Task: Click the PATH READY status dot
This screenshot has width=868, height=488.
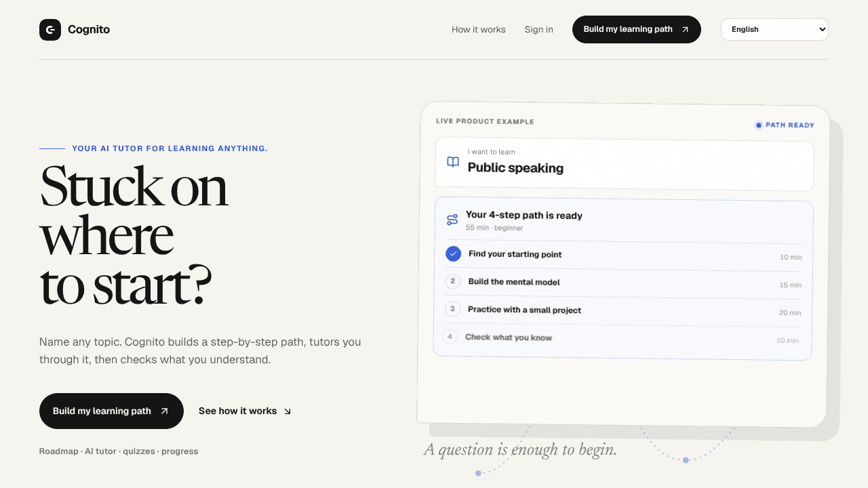Action: pos(759,125)
